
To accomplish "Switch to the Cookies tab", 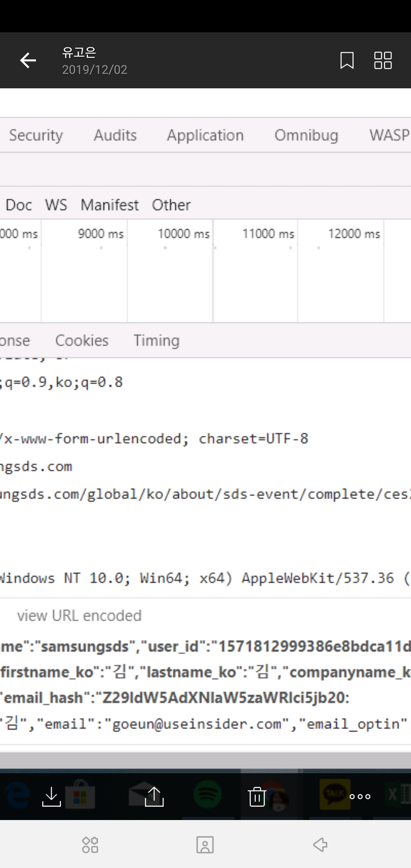I will pyautogui.click(x=82, y=340).
